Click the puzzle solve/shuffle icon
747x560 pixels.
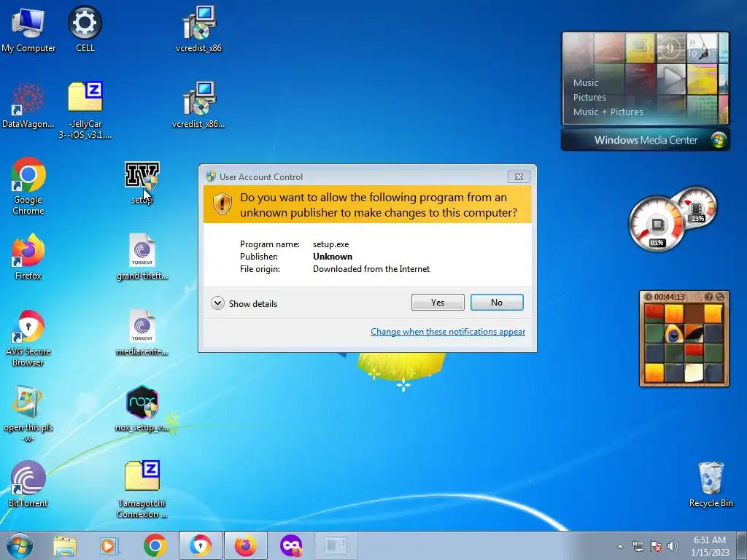point(720,297)
